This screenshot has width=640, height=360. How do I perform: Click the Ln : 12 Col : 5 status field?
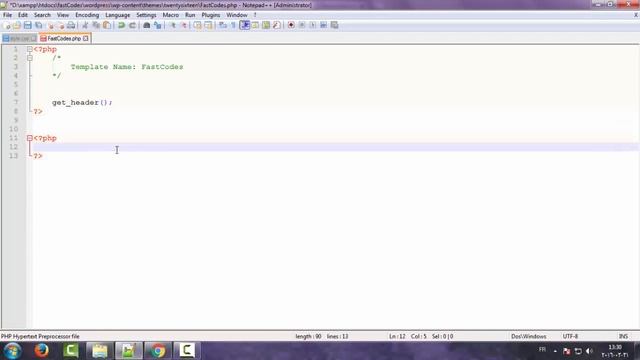(421, 336)
